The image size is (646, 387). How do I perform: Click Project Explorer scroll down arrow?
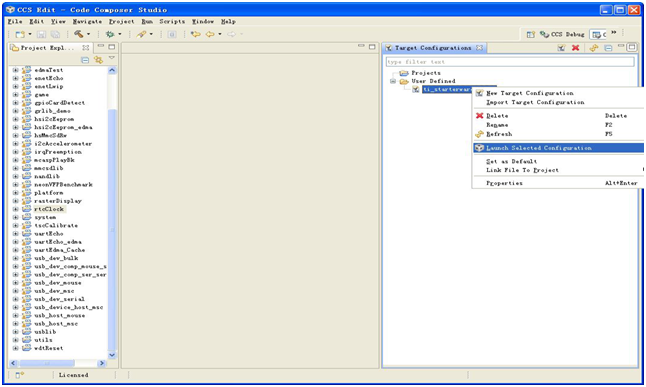(112, 355)
